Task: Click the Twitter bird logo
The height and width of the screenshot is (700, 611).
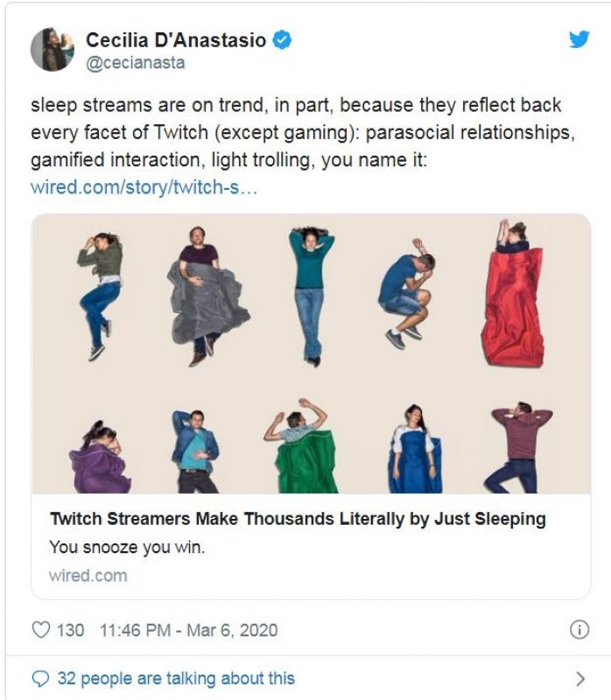Action: (579, 39)
